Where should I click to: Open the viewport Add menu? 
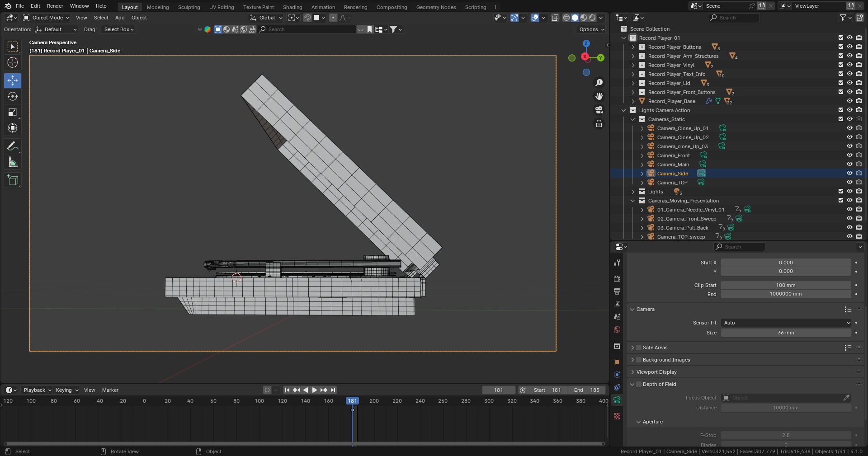click(x=120, y=18)
